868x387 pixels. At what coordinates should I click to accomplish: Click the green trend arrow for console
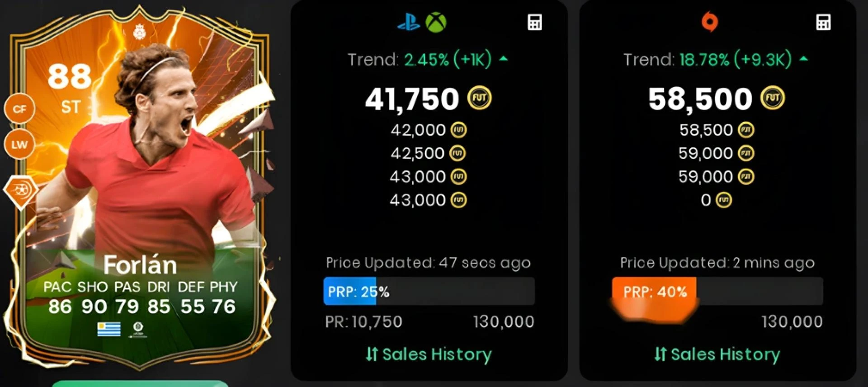coord(504,59)
